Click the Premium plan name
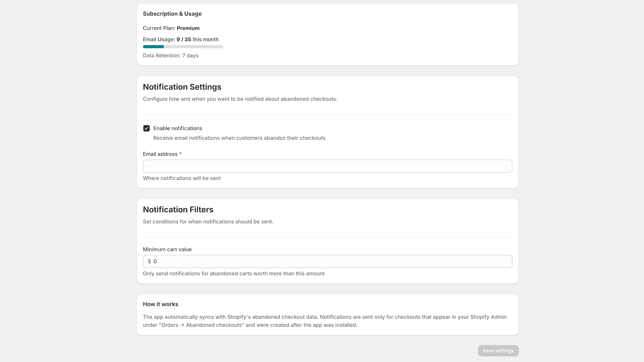The height and width of the screenshot is (362, 644). pyautogui.click(x=188, y=28)
